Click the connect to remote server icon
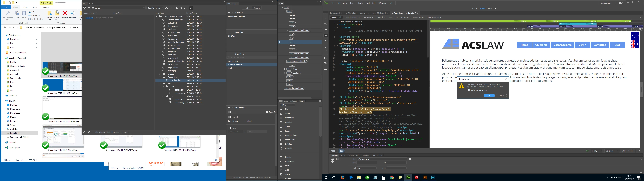644x181 pixels. (166, 8)
